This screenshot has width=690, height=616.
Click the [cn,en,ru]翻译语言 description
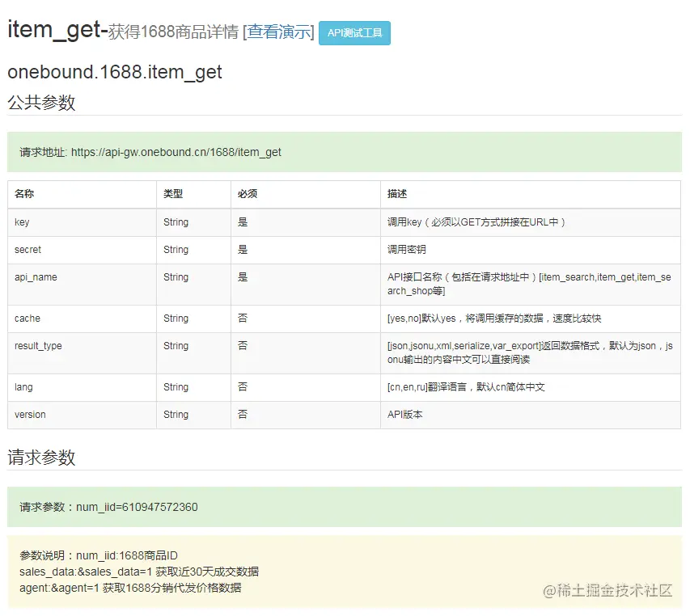click(466, 387)
